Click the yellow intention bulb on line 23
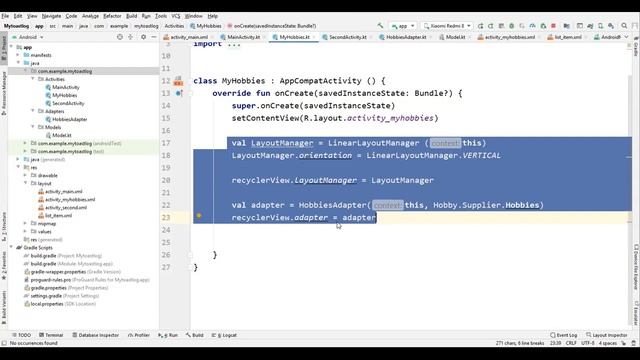The image size is (640, 360). (x=199, y=216)
